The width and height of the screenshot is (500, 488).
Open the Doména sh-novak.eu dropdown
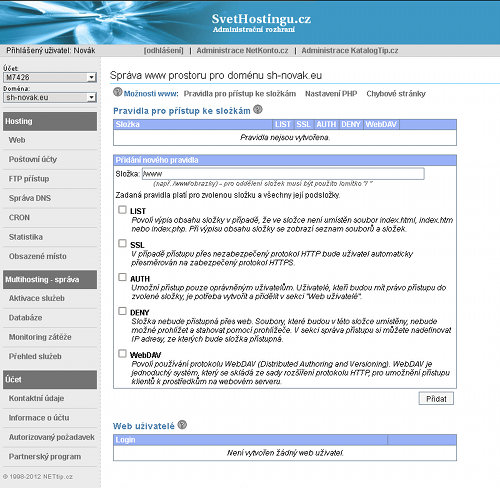pyautogui.click(x=50, y=97)
